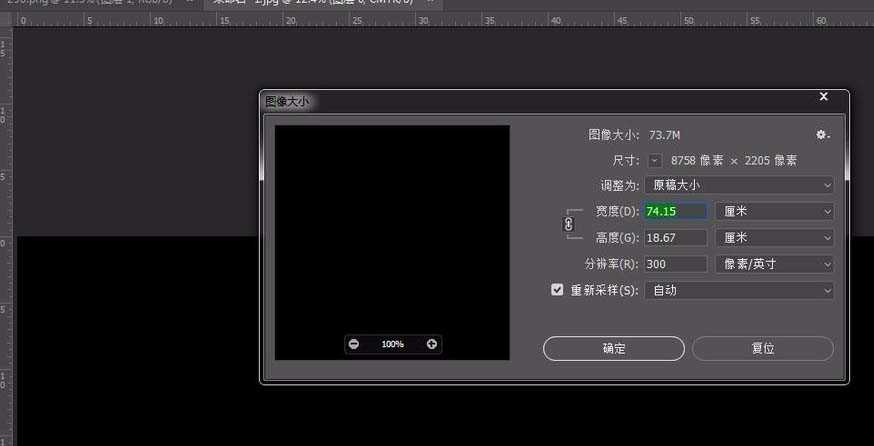Toggle the constrain proportions chain link icon

(x=569, y=225)
